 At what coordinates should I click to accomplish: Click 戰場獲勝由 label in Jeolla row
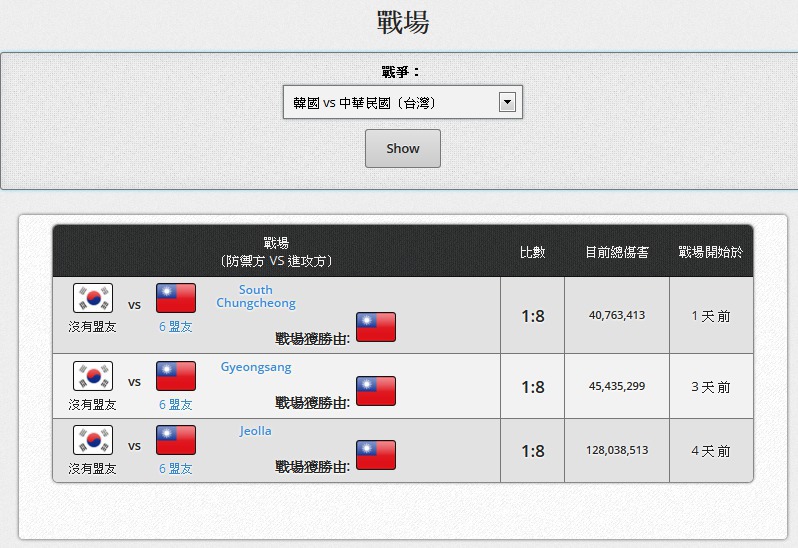[312, 467]
